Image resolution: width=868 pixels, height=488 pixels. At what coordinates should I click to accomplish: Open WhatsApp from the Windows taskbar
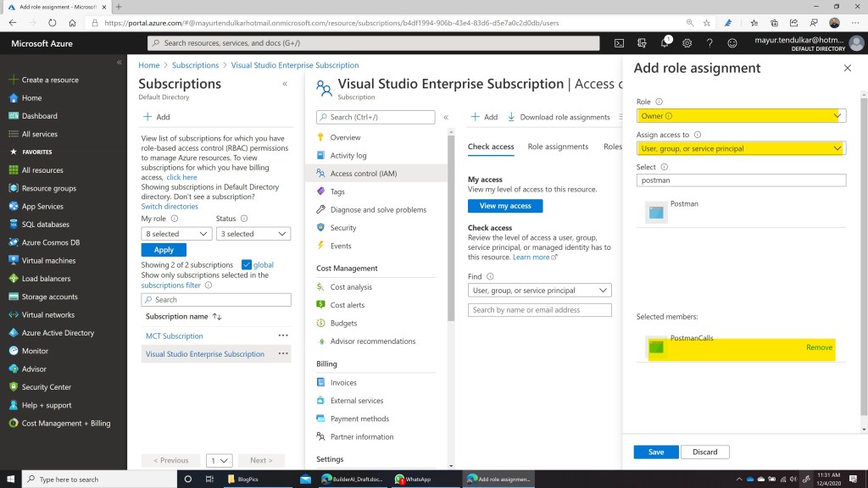412,479
